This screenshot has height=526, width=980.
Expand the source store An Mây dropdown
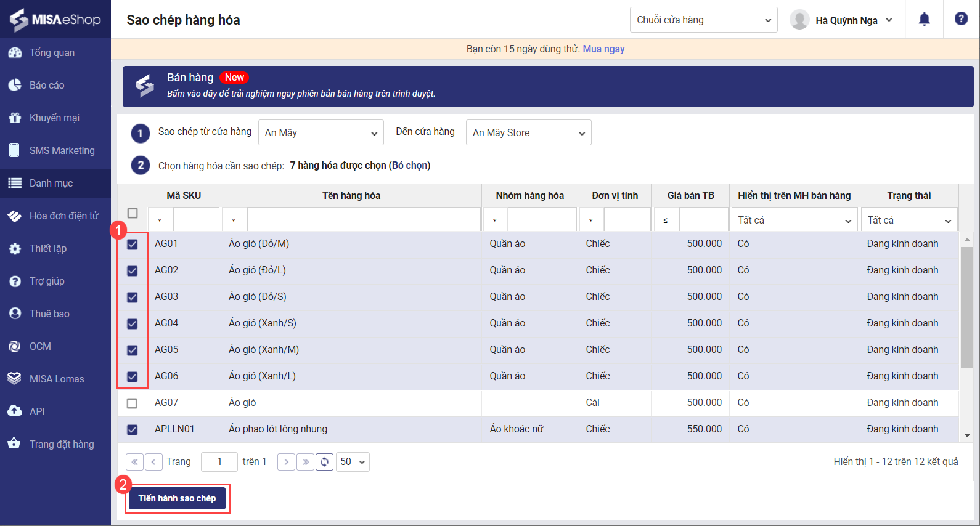[x=321, y=133]
